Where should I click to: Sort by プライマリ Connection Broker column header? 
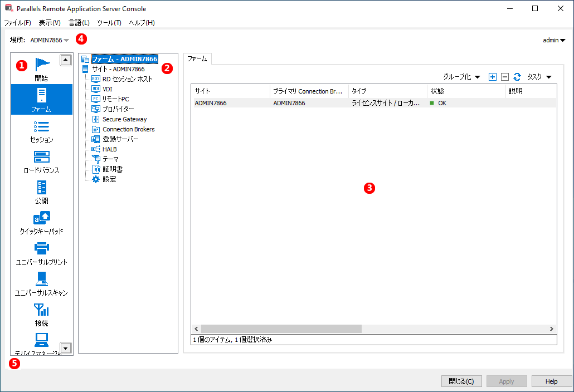point(309,91)
